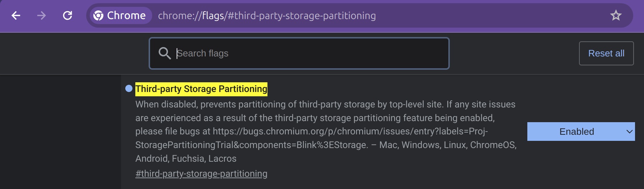This screenshot has width=644, height=189.
Task: Reload the chrome flags page
Action: click(x=67, y=15)
